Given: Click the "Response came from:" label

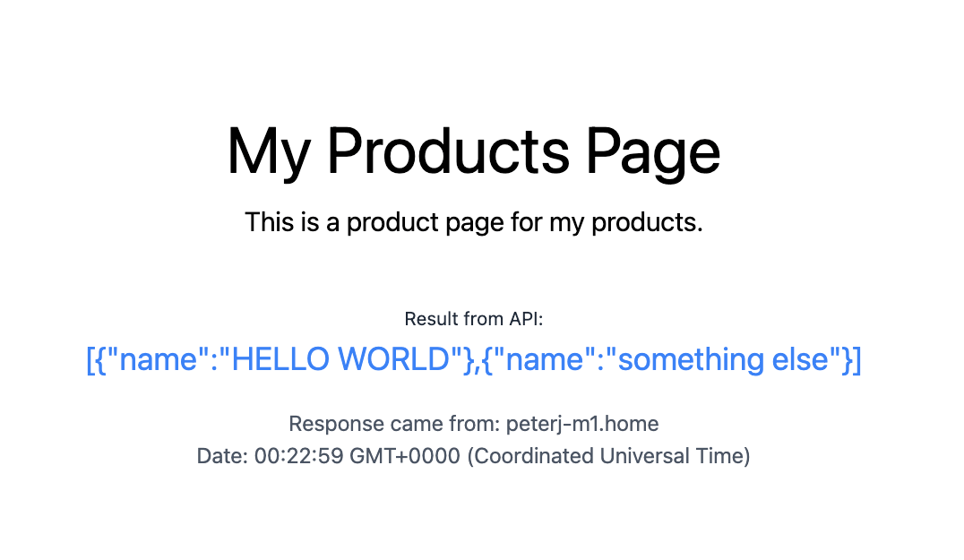Looking at the screenshot, I should (394, 424).
